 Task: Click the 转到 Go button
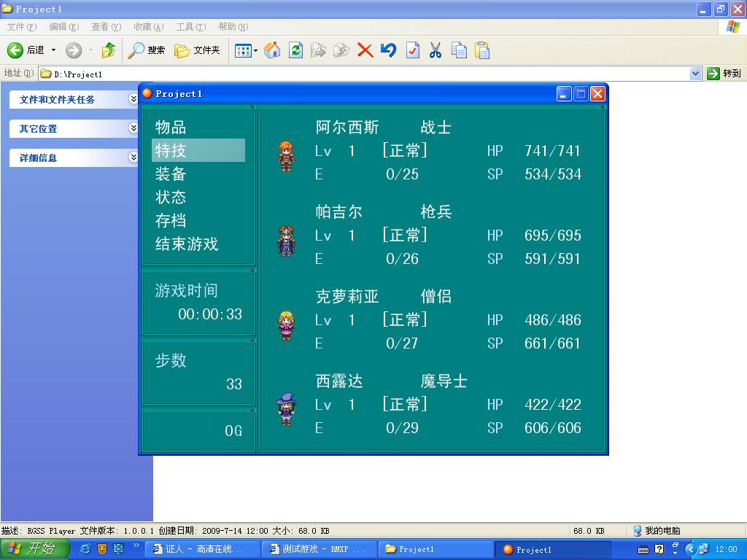point(724,74)
